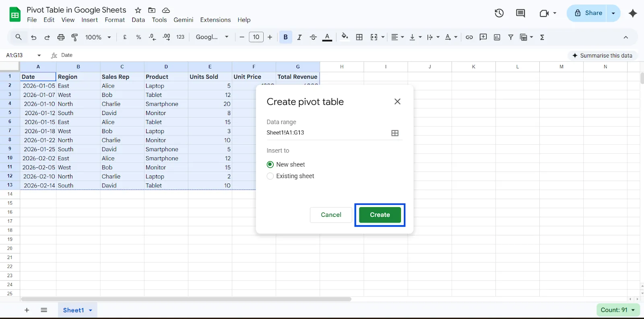This screenshot has width=644, height=319.
Task: Open the search menus magnifier
Action: [x=19, y=37]
